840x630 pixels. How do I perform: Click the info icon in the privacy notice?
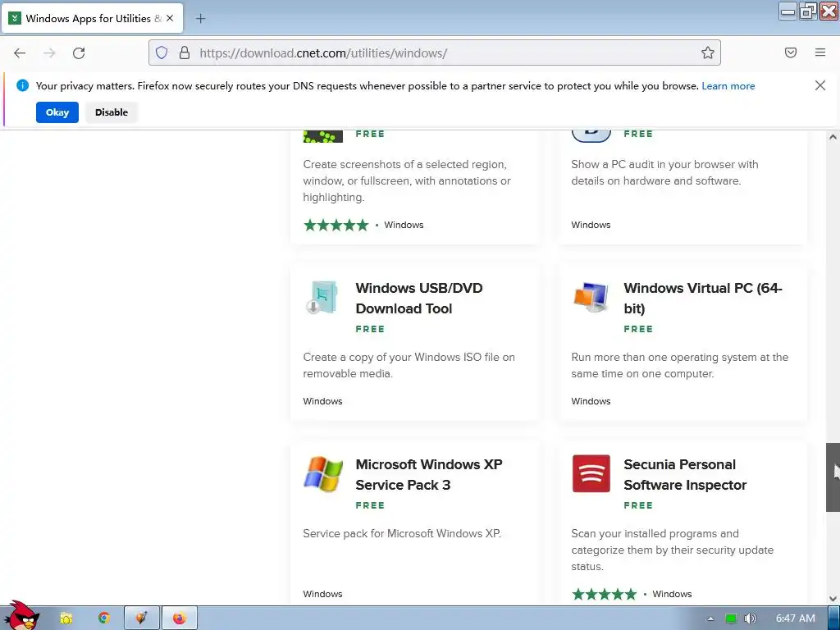click(x=22, y=85)
